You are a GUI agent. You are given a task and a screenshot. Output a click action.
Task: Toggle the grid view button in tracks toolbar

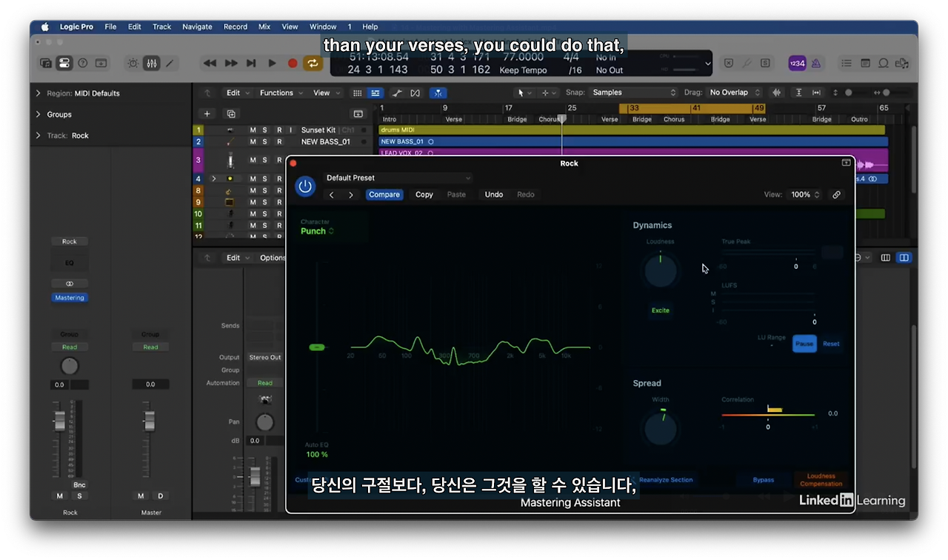[357, 93]
